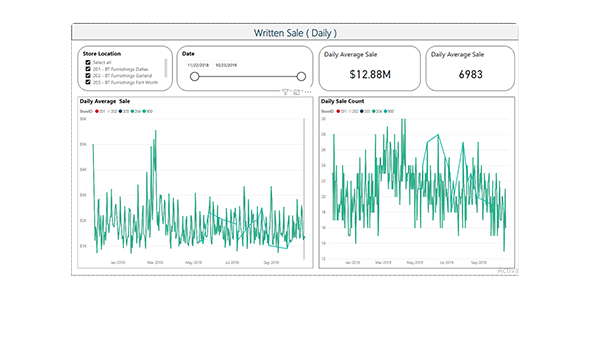Click navy 203 legend in Daily Sale Count chart
The width and height of the screenshot is (590, 360).
pyautogui.click(x=365, y=111)
